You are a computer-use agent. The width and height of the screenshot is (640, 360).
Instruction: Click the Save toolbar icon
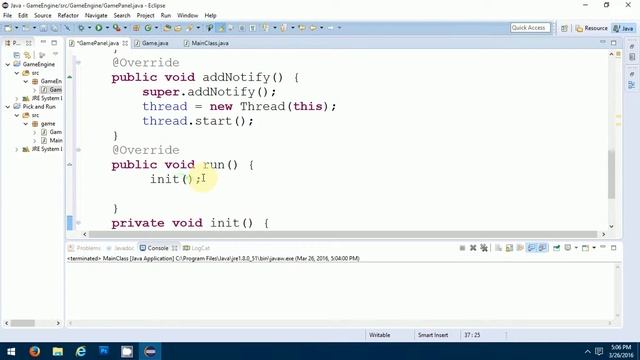[x=43, y=28]
